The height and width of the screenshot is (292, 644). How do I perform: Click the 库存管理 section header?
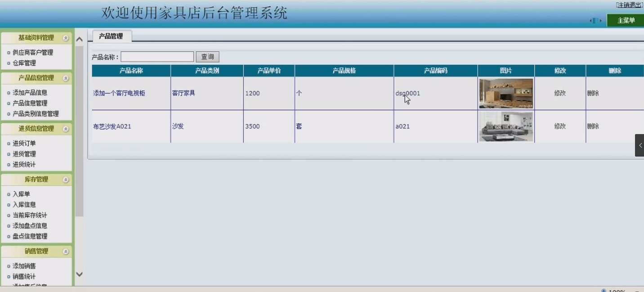pyautogui.click(x=36, y=180)
